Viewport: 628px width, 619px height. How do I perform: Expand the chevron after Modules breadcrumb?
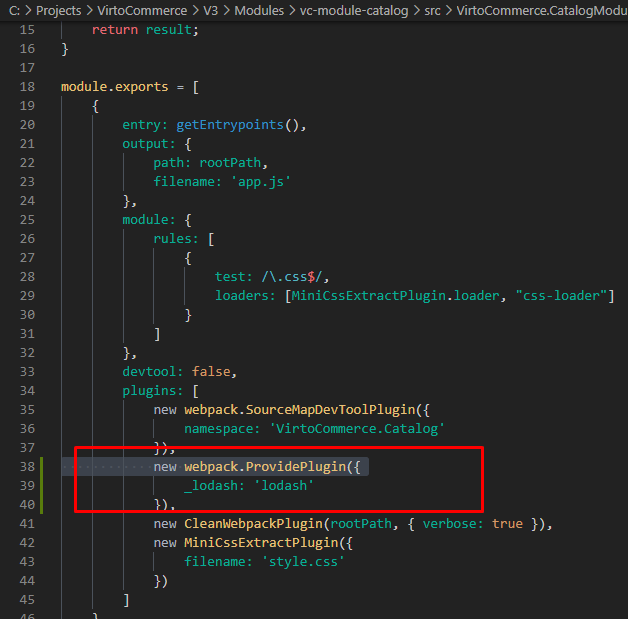pyautogui.click(x=292, y=10)
